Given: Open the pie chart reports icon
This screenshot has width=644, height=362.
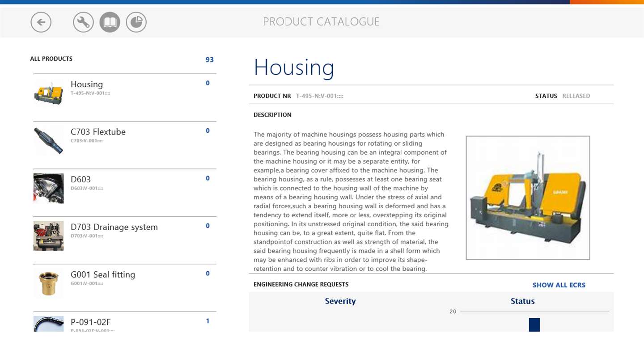Looking at the screenshot, I should [136, 22].
